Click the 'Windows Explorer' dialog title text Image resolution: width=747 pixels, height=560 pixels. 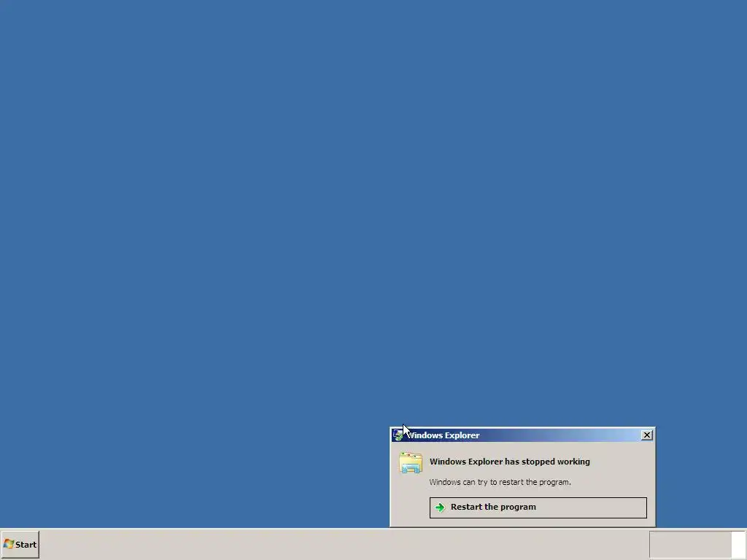pyautogui.click(x=443, y=435)
